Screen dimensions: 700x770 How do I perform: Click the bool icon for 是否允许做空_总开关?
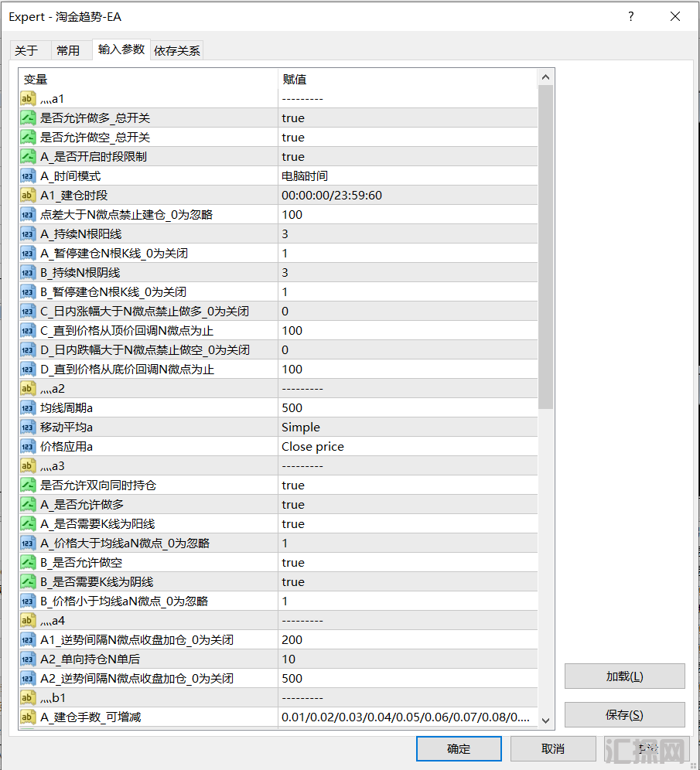click(28, 138)
